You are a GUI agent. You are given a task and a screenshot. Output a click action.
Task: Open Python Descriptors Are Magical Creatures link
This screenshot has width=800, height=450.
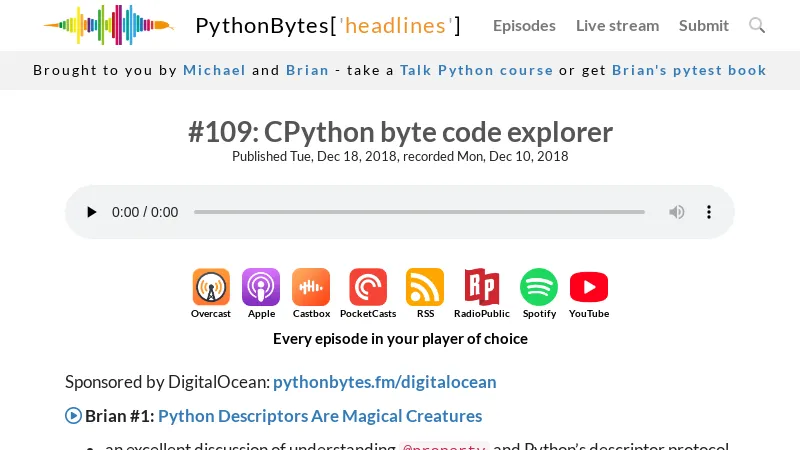pyautogui.click(x=320, y=416)
